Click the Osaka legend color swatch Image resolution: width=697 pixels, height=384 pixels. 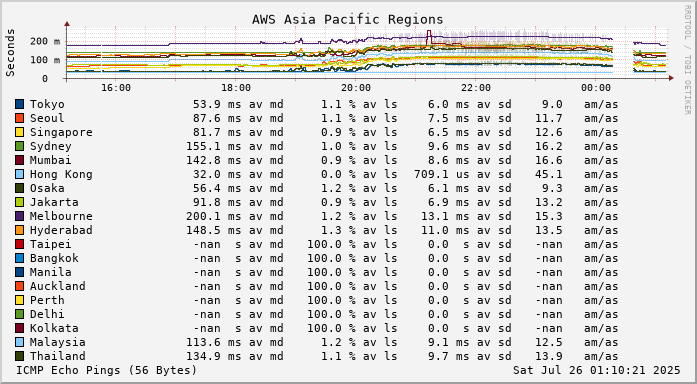[20, 188]
